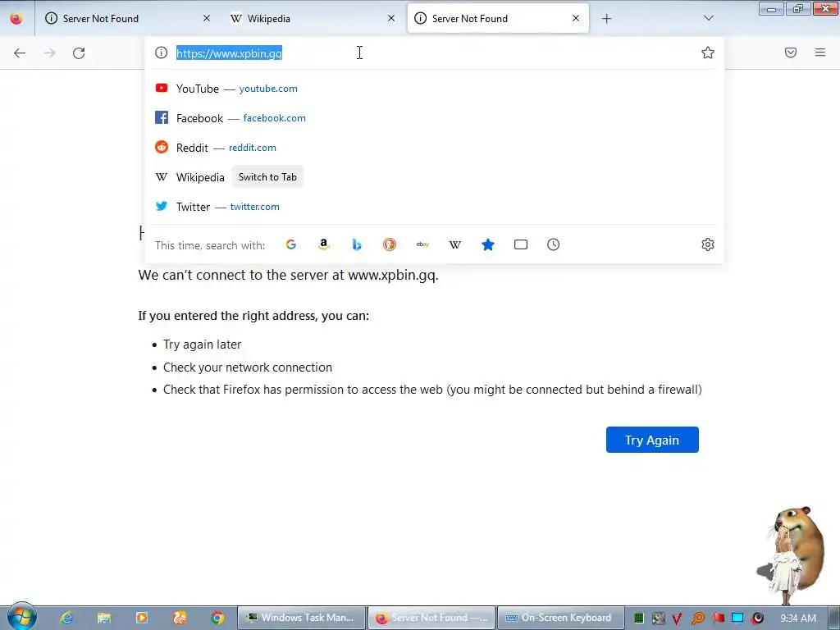
Task: Search with Google this time
Action: [x=291, y=244]
